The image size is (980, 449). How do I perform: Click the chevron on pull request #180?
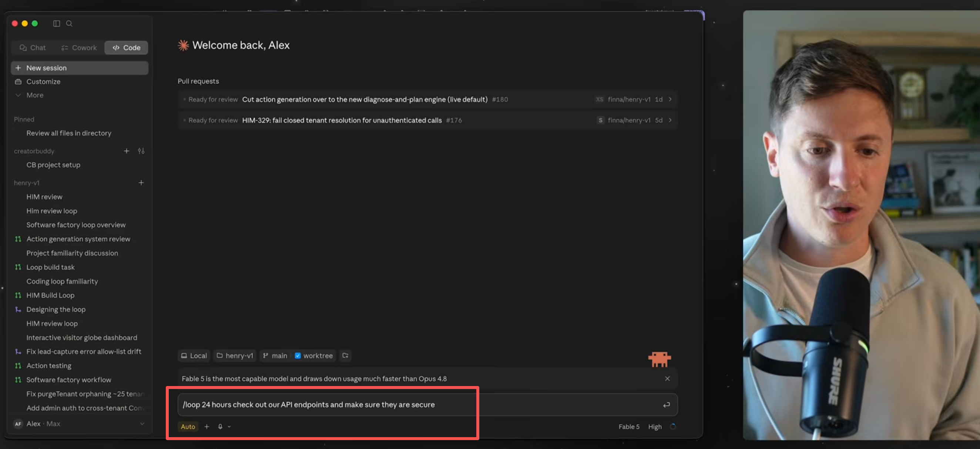click(x=670, y=99)
